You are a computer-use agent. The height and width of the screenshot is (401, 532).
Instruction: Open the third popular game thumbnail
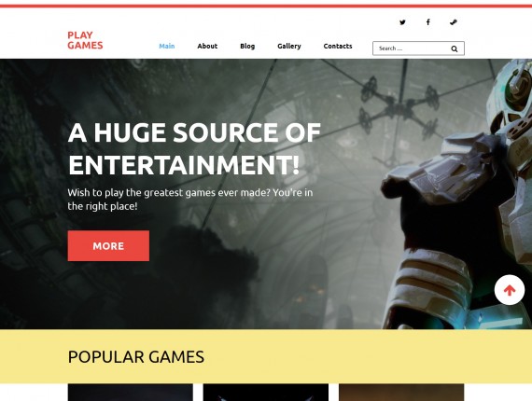401,393
